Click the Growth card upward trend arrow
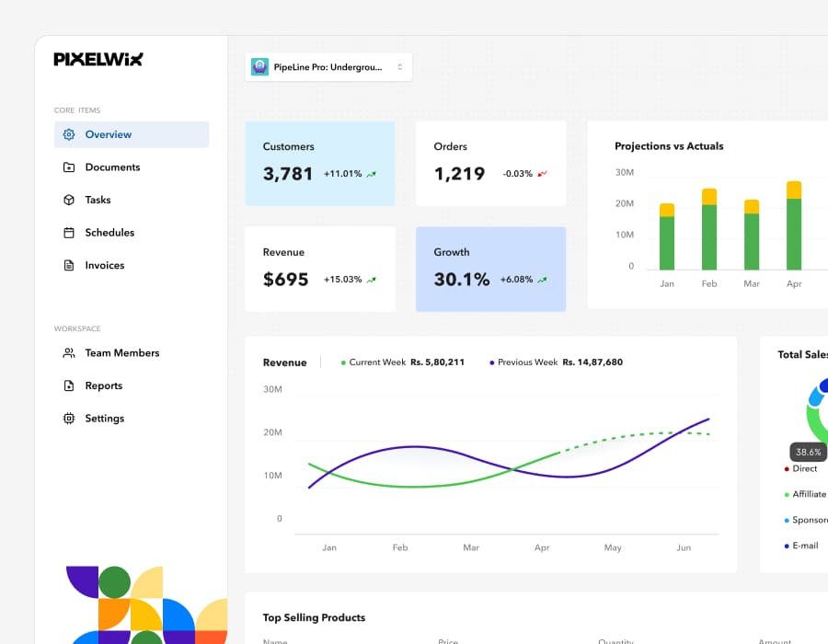 [542, 280]
